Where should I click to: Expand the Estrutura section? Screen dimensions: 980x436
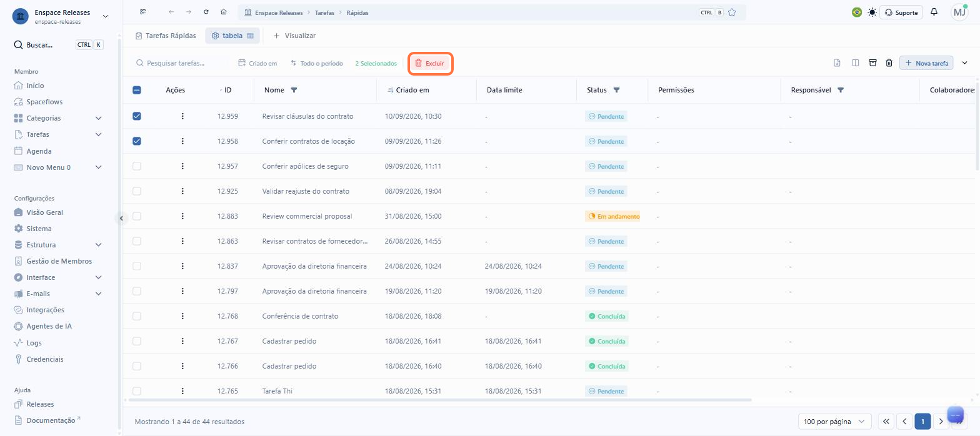(98, 245)
